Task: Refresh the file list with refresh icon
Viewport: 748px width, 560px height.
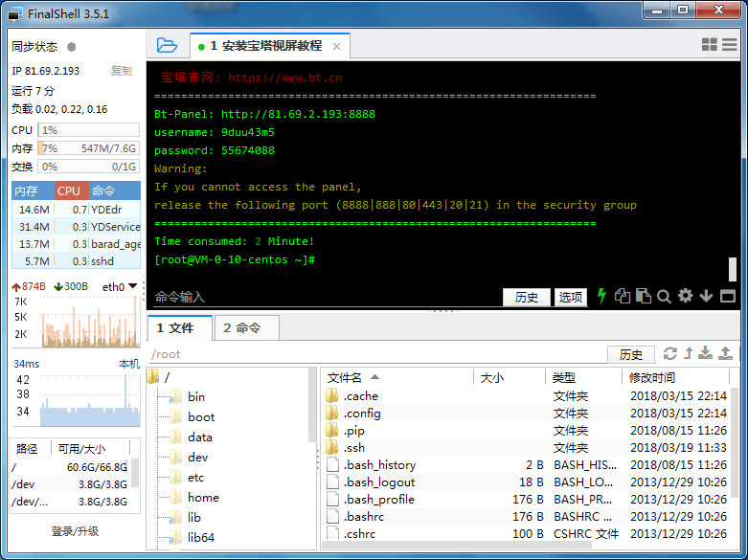Action: (x=670, y=354)
